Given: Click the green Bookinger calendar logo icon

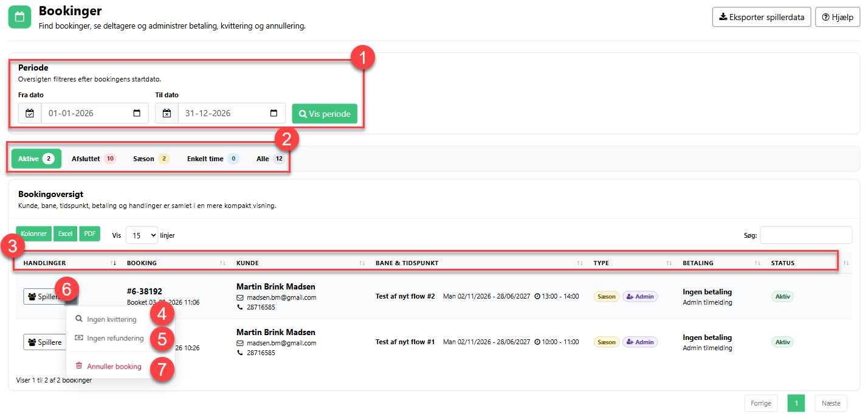Looking at the screenshot, I should [19, 17].
